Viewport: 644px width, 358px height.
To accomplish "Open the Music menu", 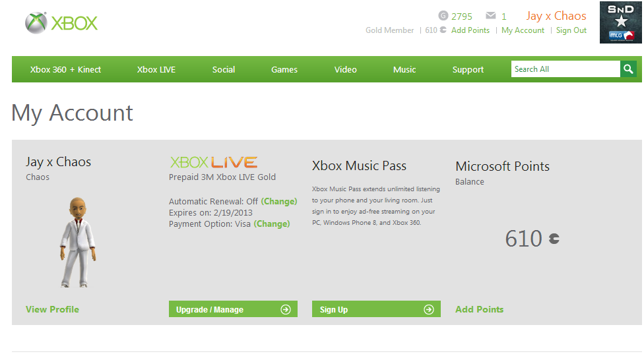I will pos(404,69).
